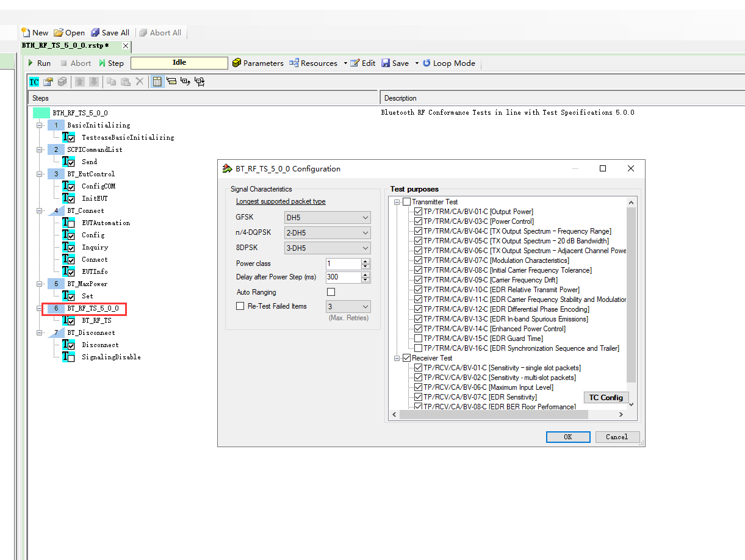Enable the Re-Test Failed Items checkbox
Screen dimensions: 745x560
coord(240,306)
